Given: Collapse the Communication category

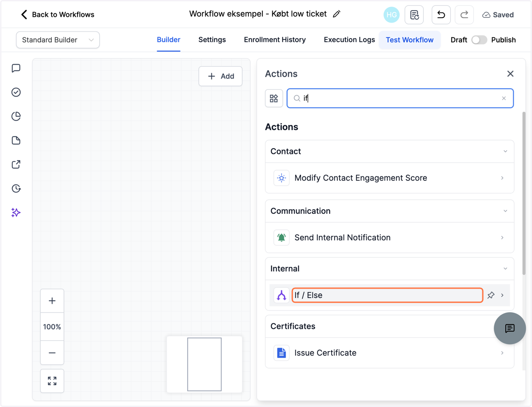Looking at the screenshot, I should pos(505,211).
